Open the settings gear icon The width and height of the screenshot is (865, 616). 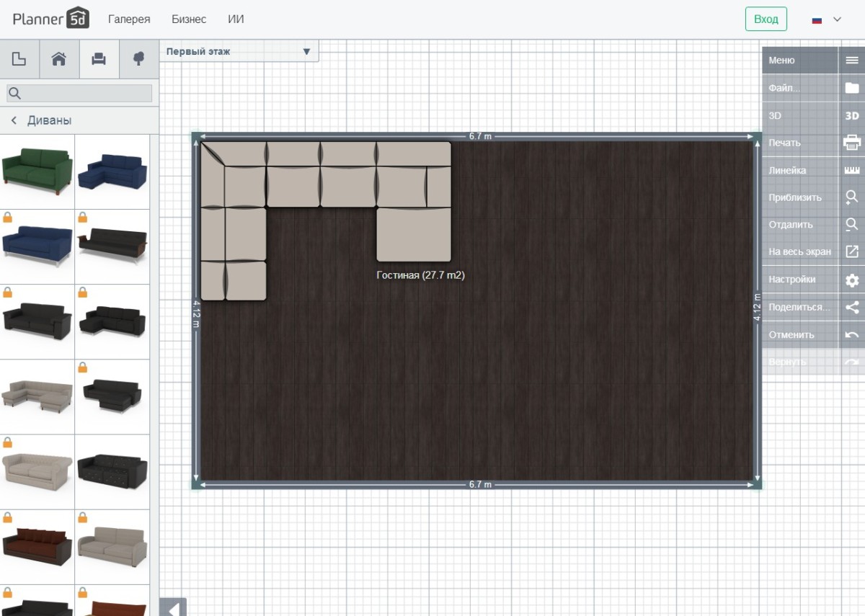pyautogui.click(x=852, y=280)
